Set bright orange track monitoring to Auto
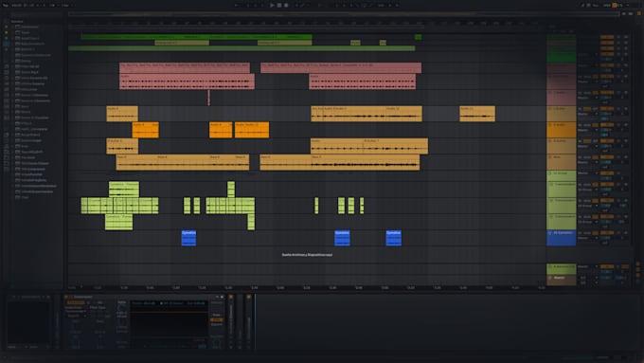Screen dimensions: 644x363 588,125
